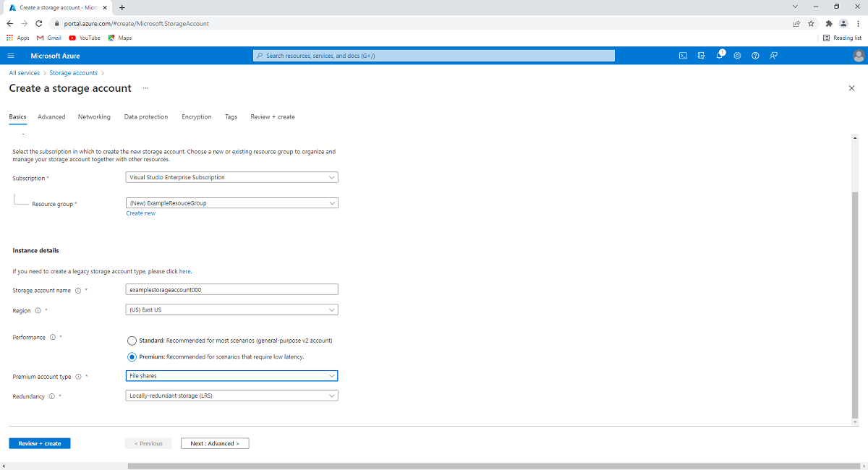Switch to the Data protection tab
Viewport: 868px width, 470px height.
tap(146, 116)
